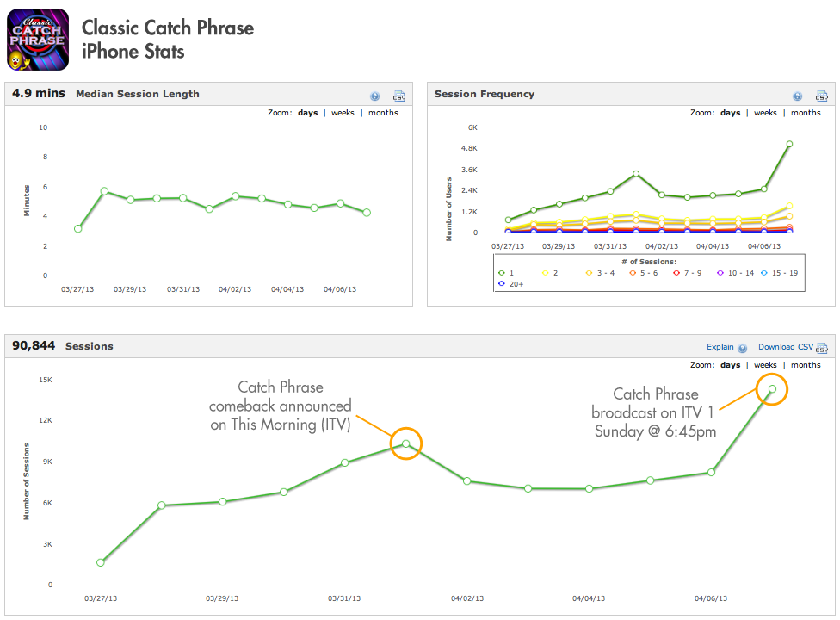
Task: Set Session Frequency zoom to weeks
Action: tap(765, 113)
